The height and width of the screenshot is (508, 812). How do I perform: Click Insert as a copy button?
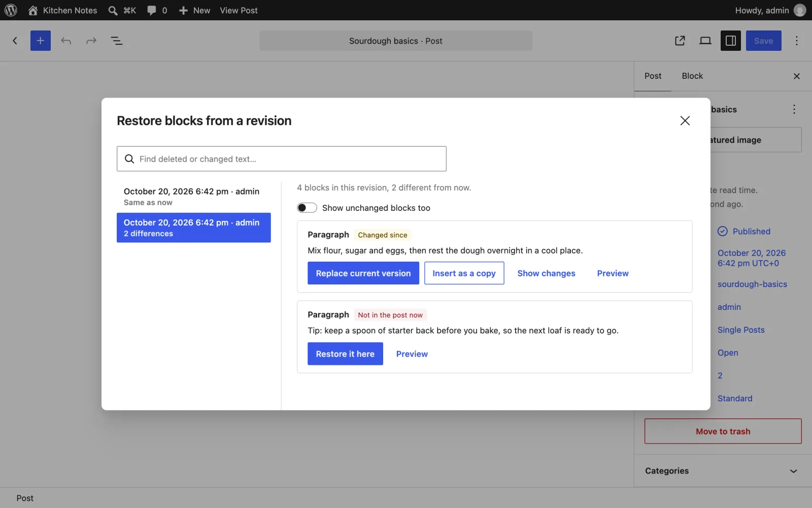464,273
